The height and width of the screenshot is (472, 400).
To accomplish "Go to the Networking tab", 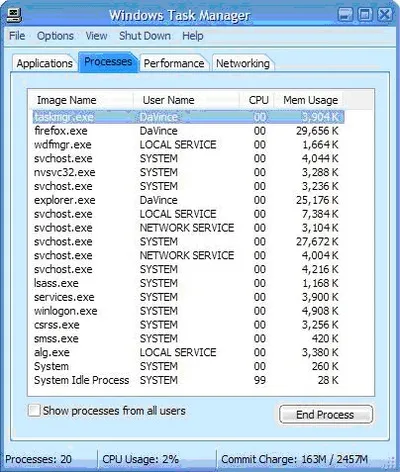I will tap(243, 63).
